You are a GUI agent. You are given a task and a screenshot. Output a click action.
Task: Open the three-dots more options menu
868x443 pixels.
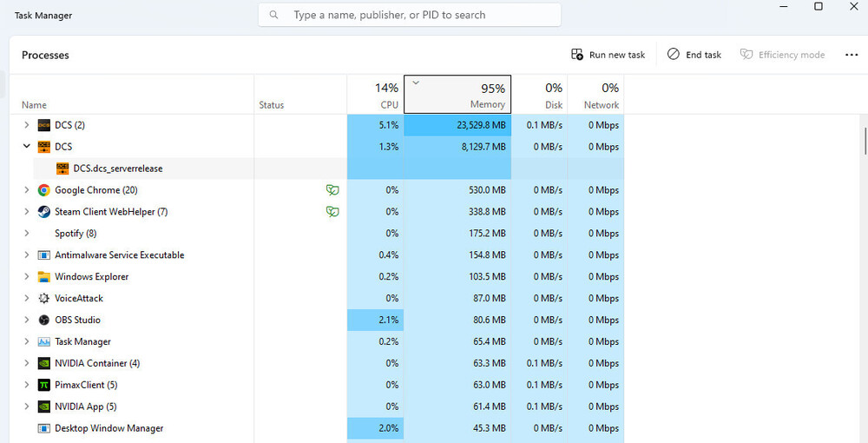[x=851, y=55]
